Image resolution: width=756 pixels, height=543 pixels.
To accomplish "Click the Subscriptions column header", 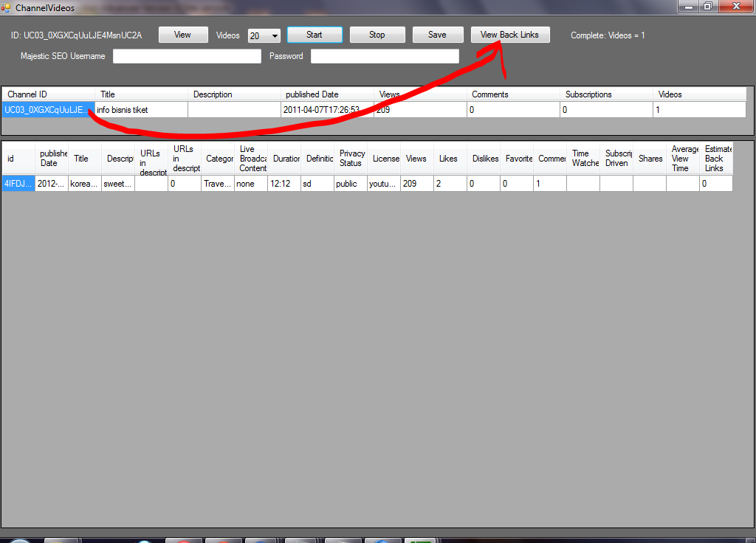I will tap(607, 94).
